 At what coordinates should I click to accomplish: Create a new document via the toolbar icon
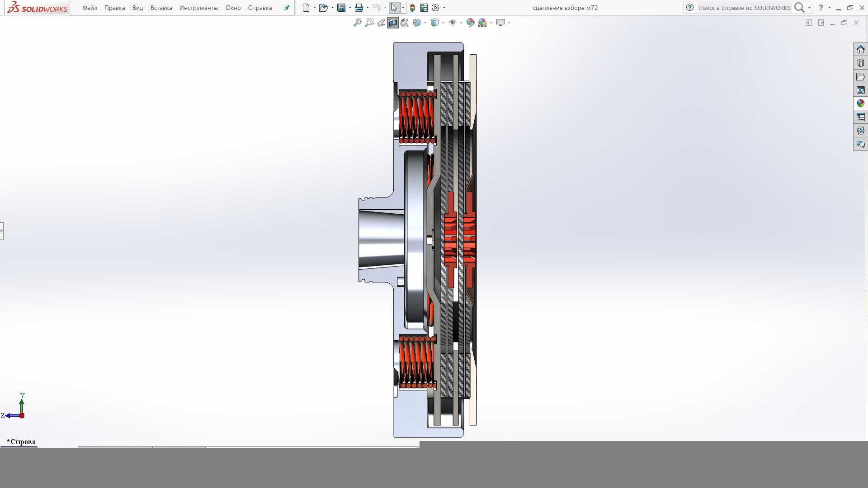click(306, 8)
